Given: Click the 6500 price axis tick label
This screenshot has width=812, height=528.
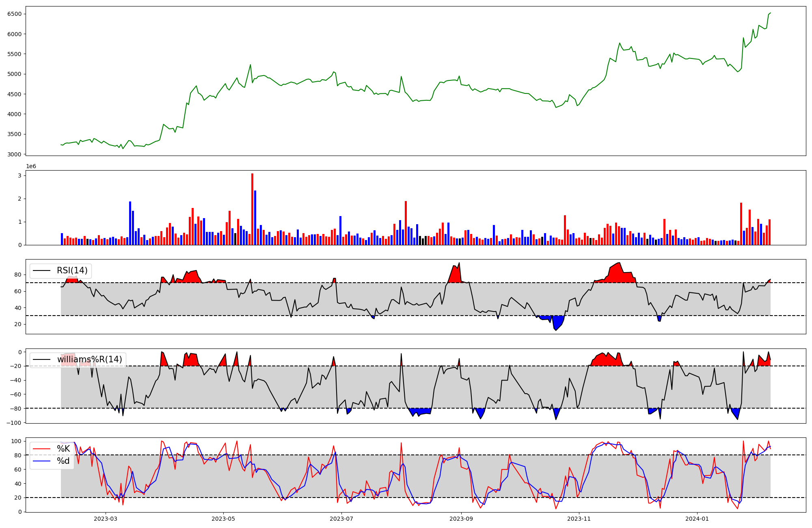Looking at the screenshot, I should coord(14,14).
